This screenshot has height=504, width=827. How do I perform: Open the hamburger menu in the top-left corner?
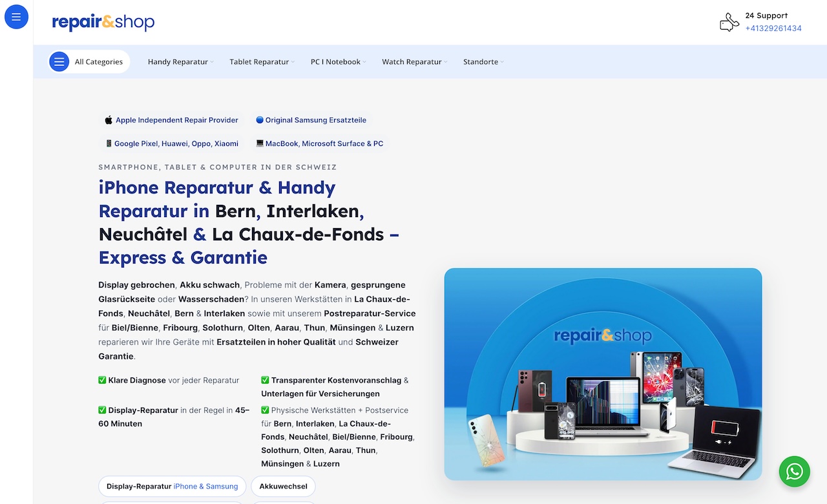[x=16, y=17]
